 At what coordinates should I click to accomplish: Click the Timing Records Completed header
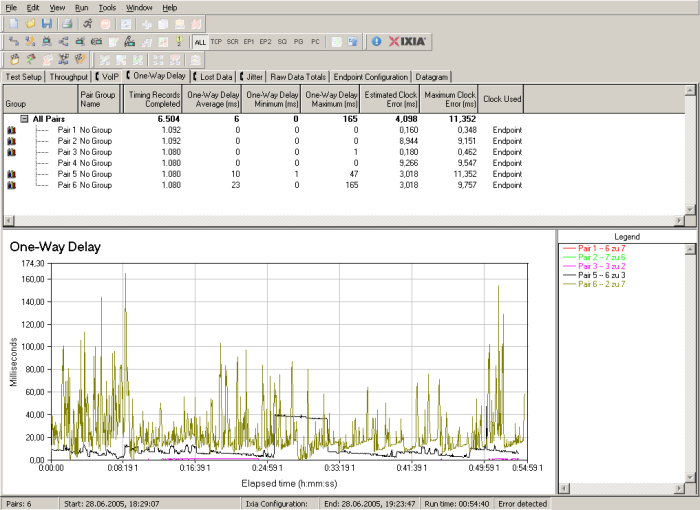tap(154, 99)
